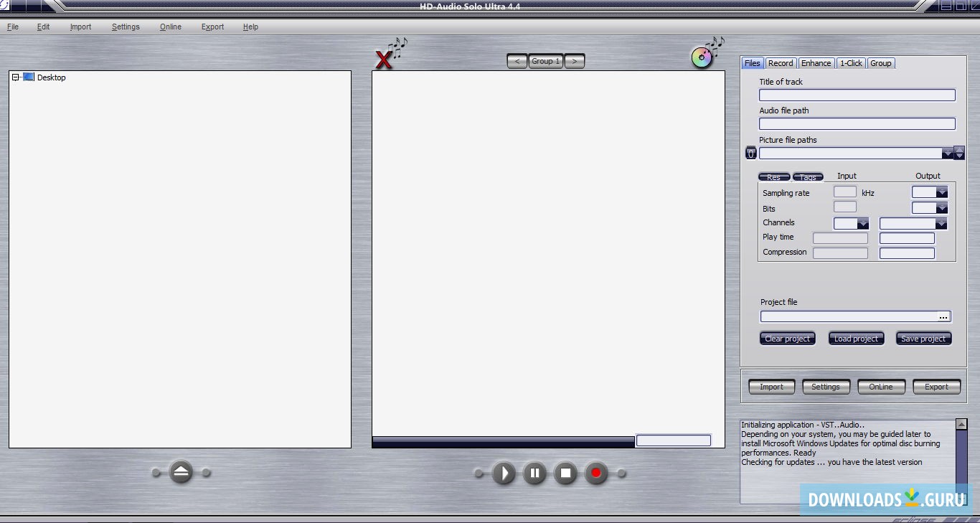Stop playback with the square stop button
Screen dimensions: 980x523
coord(565,473)
